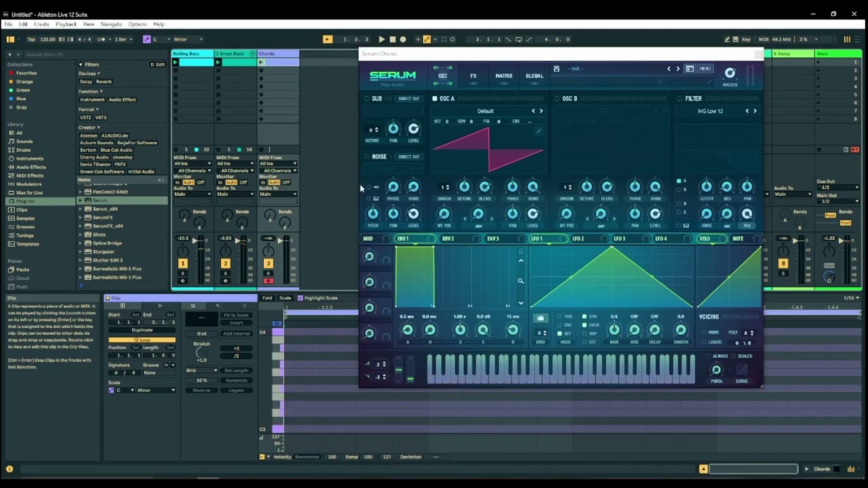The image size is (868, 488).
Task: Enable the SUB oscillator checkbox
Action: pos(367,99)
